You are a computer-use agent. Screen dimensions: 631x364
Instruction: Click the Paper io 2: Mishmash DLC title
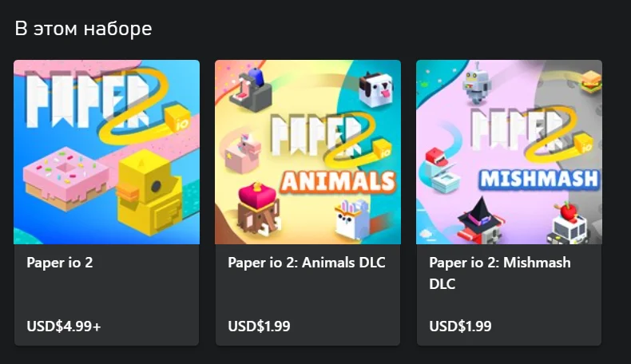coord(500,273)
